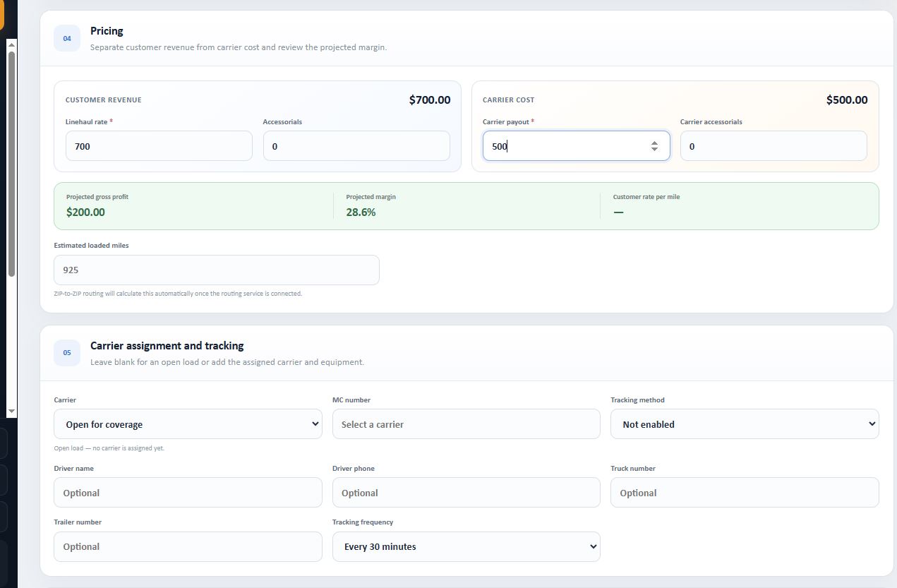Increase Carrier payout with the up arrow
Image resolution: width=897 pixels, height=588 pixels.
(654, 143)
